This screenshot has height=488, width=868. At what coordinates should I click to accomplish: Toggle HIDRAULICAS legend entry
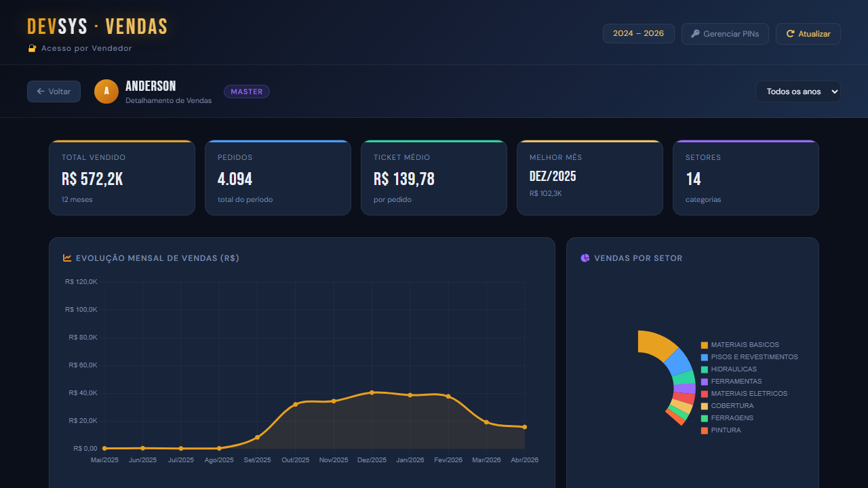tap(729, 369)
